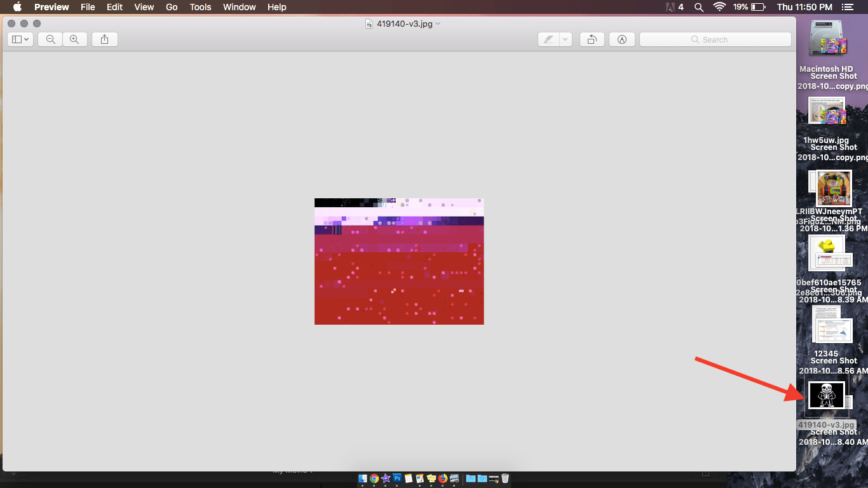Click the Macintosh HD desktop label

pyautogui.click(x=826, y=69)
